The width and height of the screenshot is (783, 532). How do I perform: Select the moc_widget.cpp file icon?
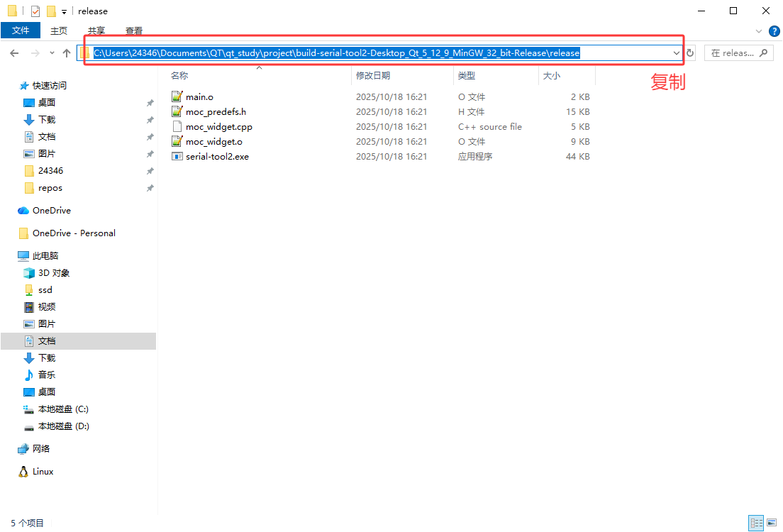click(x=177, y=126)
